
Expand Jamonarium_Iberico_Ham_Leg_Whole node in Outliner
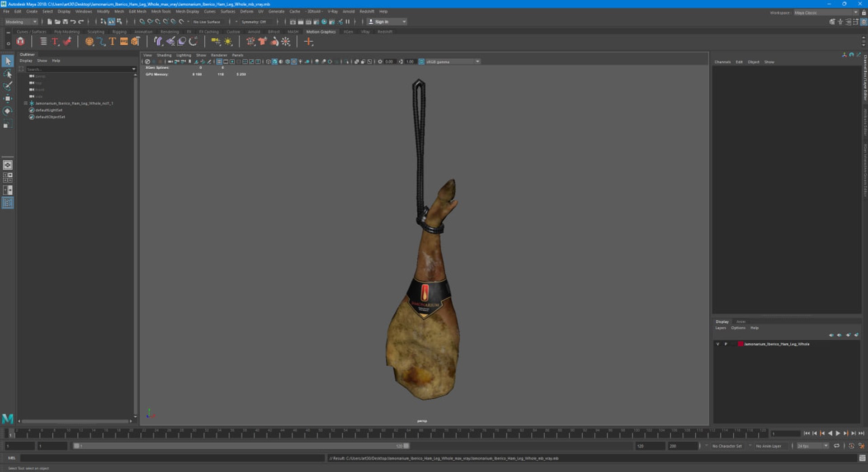pyautogui.click(x=26, y=103)
